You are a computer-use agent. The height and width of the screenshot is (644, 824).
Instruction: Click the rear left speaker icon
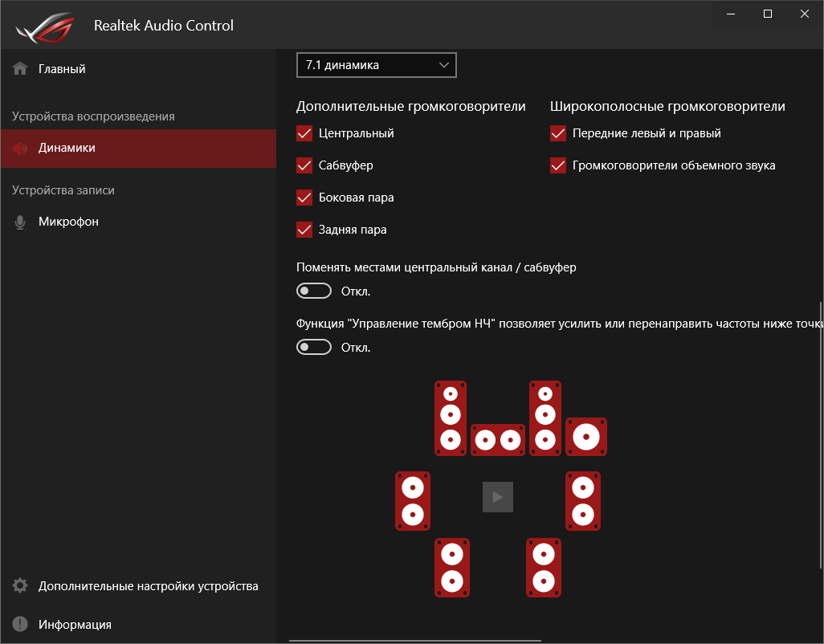pos(452,567)
